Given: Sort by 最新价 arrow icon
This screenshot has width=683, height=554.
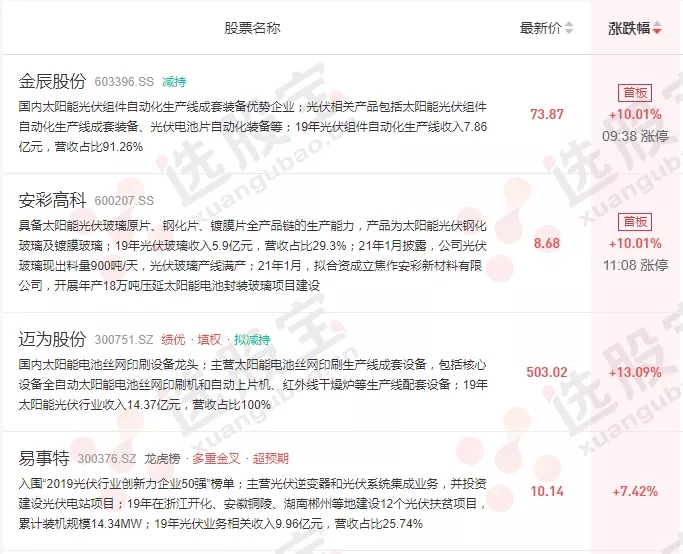Looking at the screenshot, I should pos(568,28).
